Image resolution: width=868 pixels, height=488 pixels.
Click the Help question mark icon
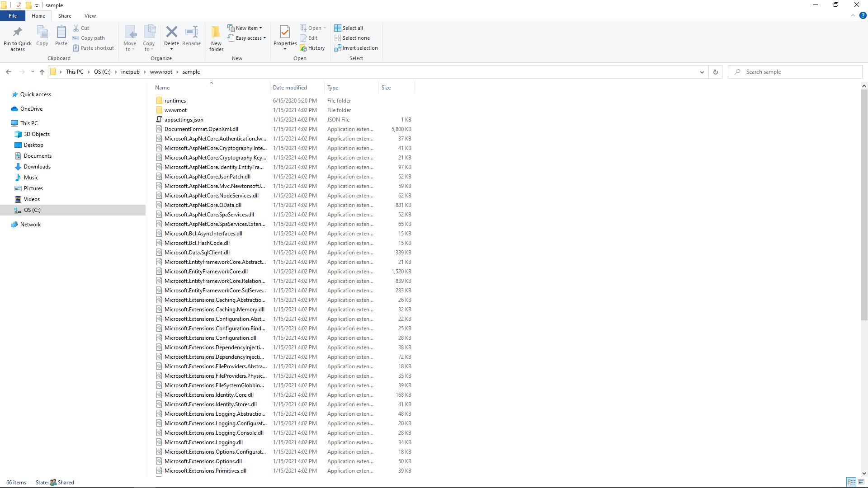click(x=863, y=15)
